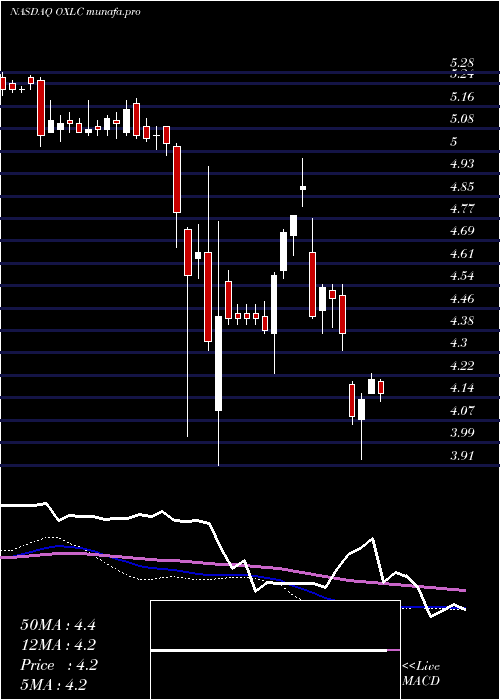
Task: Click the 'NASDAQ OXLC munafa.pro' chart title
Action: pyautogui.click(x=75, y=12)
